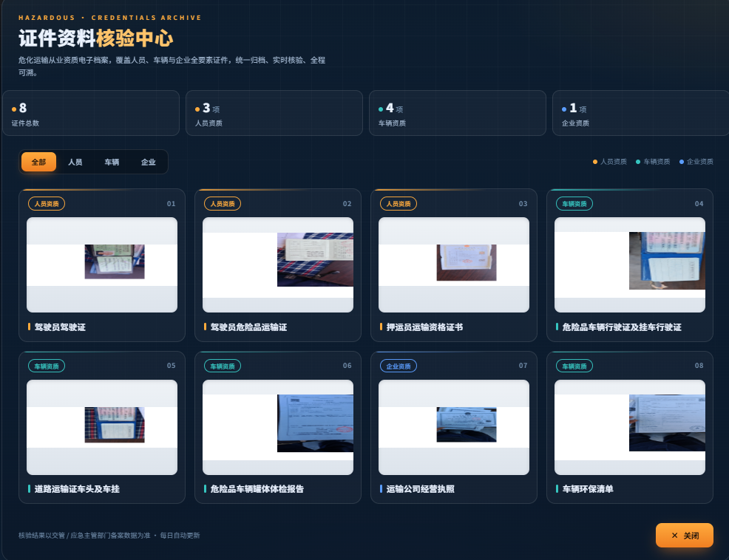The height and width of the screenshot is (560, 729).
Task: Click the 人员资质 3 项 stat card
Action: click(274, 113)
